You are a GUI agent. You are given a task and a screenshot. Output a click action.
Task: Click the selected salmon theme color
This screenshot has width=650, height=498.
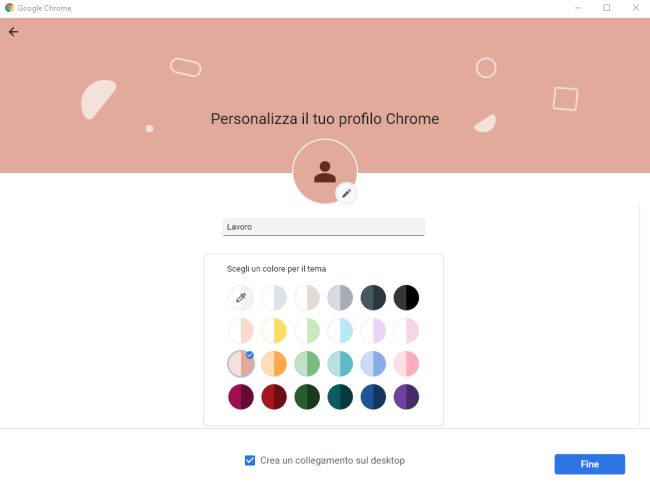(241, 364)
